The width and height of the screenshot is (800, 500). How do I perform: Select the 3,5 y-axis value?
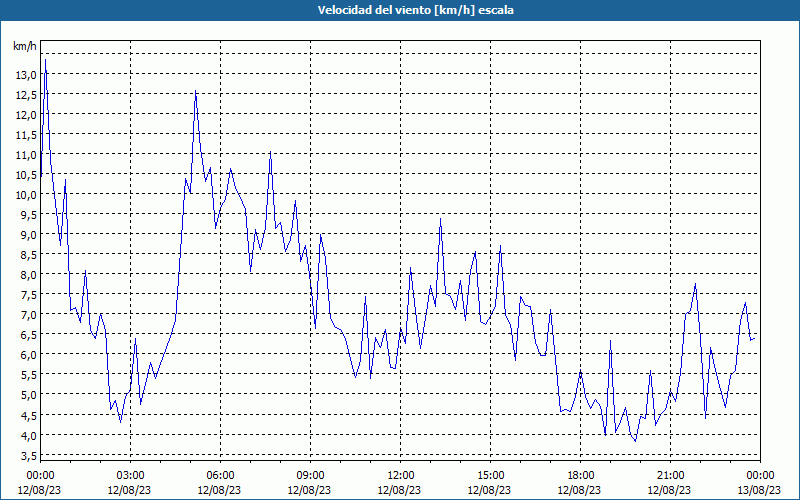28,455
